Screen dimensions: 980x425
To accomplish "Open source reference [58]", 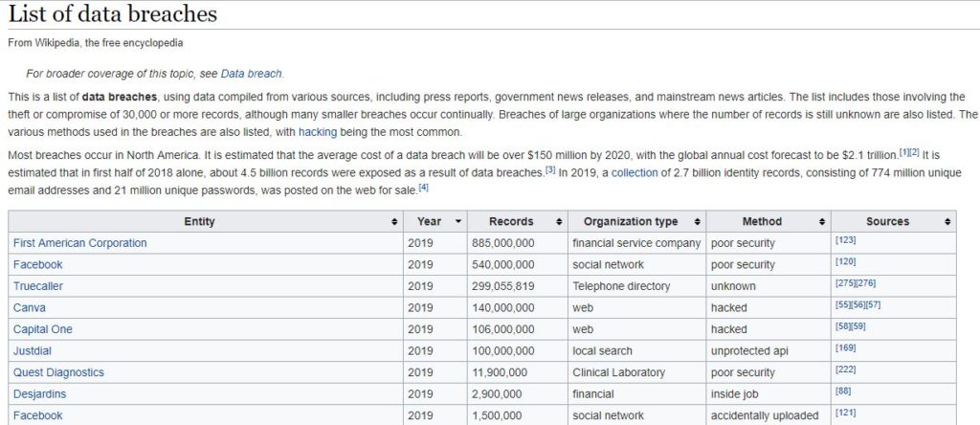I will (x=843, y=326).
